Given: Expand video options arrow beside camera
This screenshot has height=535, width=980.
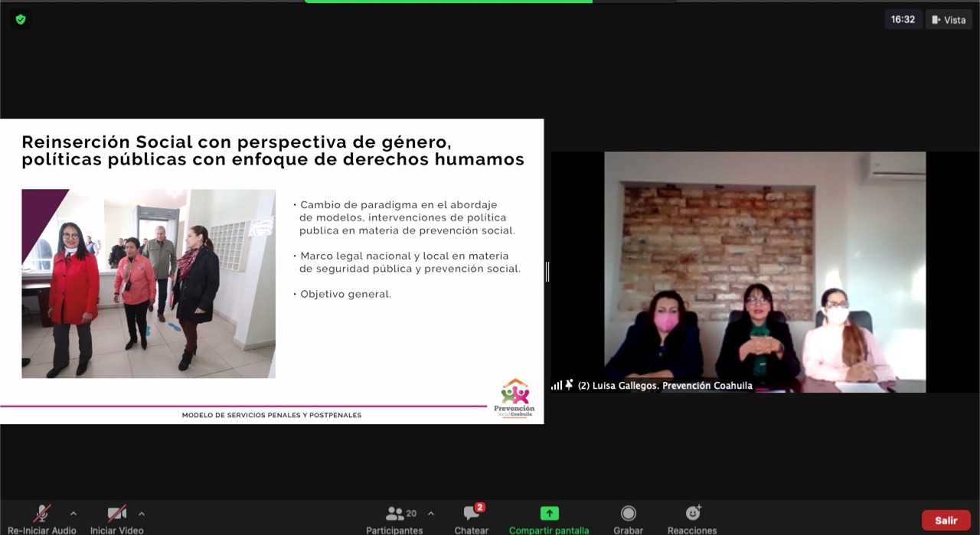Looking at the screenshot, I should click(x=142, y=514).
